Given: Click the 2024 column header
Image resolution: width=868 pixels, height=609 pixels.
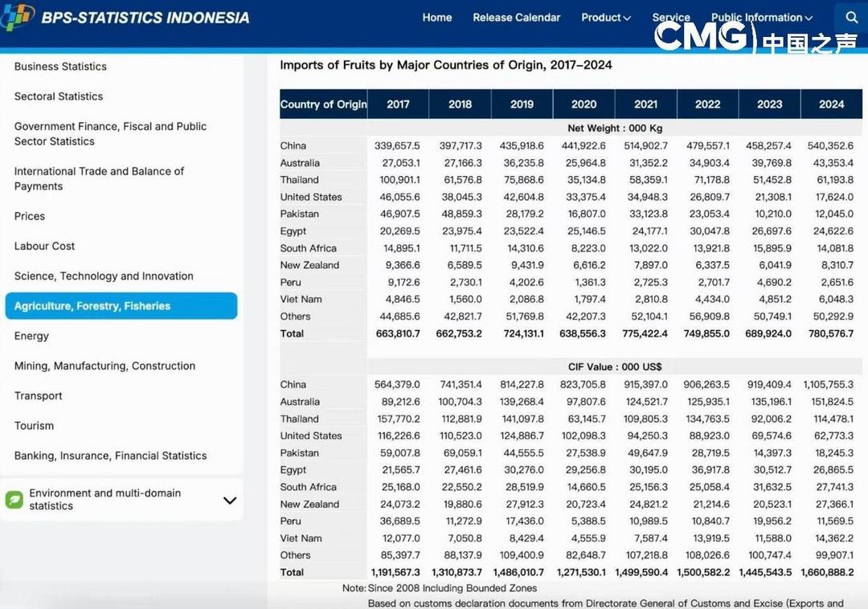Looking at the screenshot, I should 831,104.
